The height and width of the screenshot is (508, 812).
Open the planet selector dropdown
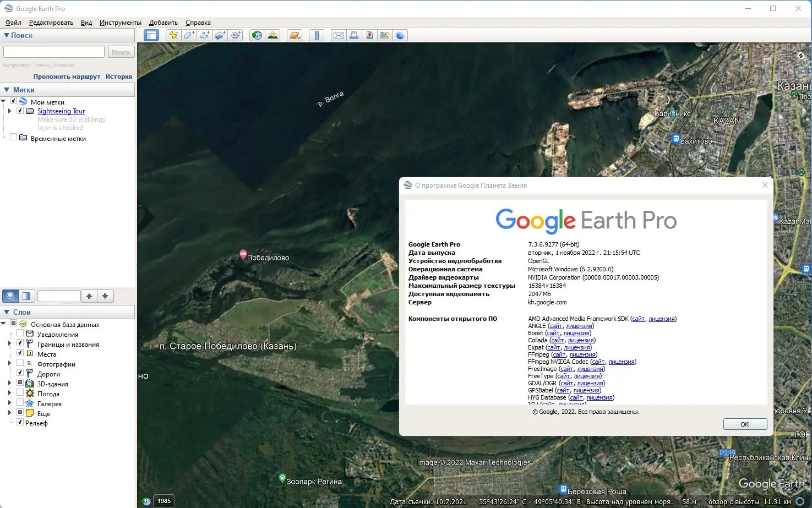pos(294,35)
